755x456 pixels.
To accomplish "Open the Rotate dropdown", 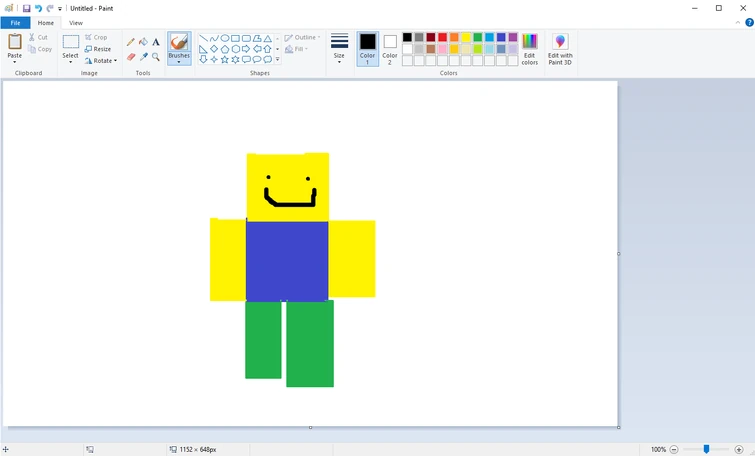I will pos(101,61).
